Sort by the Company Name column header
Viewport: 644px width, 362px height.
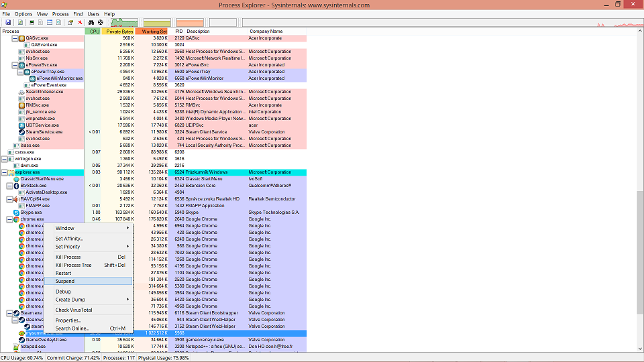pos(276,32)
